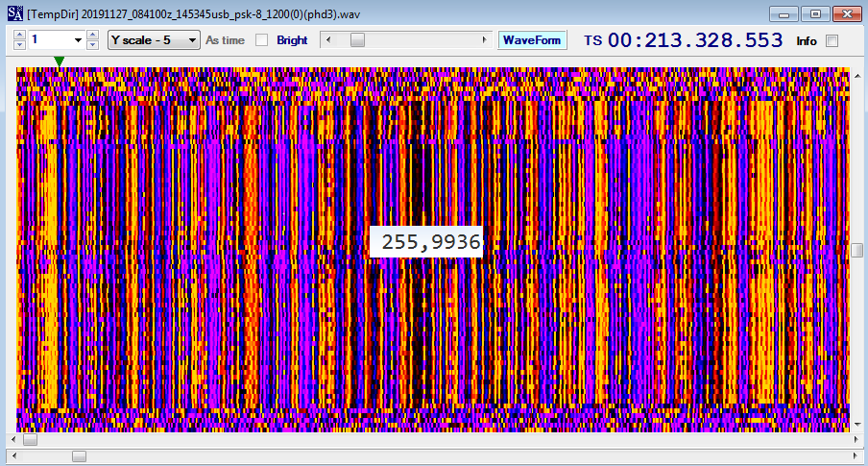Click the lower horizontal scrollbar left arrow
868x466 pixels.
13,456
